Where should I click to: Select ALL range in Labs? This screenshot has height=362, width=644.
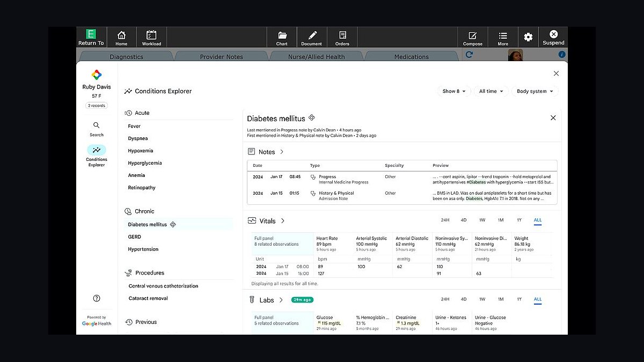tap(538, 299)
